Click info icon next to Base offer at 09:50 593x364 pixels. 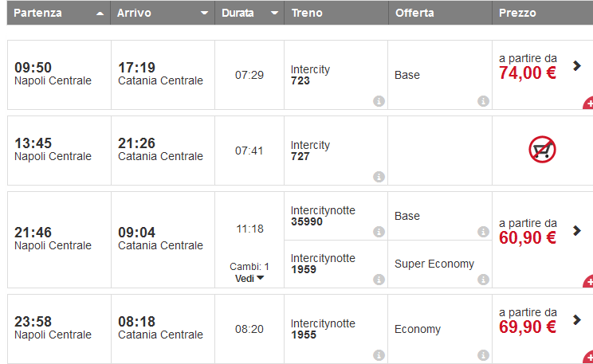coord(483,101)
